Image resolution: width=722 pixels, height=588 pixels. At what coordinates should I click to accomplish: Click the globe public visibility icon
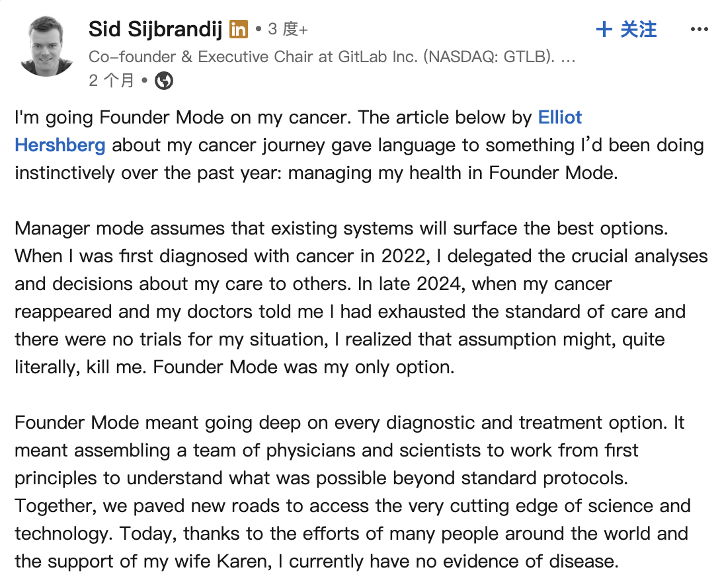pyautogui.click(x=164, y=81)
